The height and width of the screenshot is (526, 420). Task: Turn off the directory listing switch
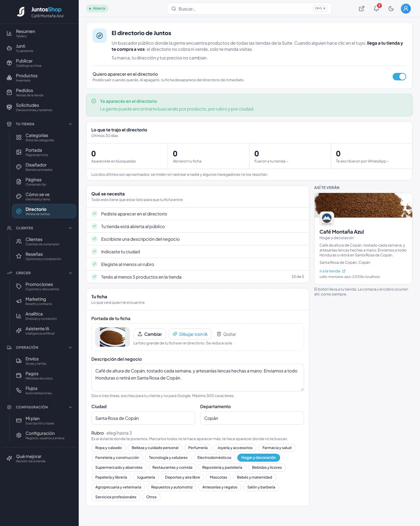(399, 77)
